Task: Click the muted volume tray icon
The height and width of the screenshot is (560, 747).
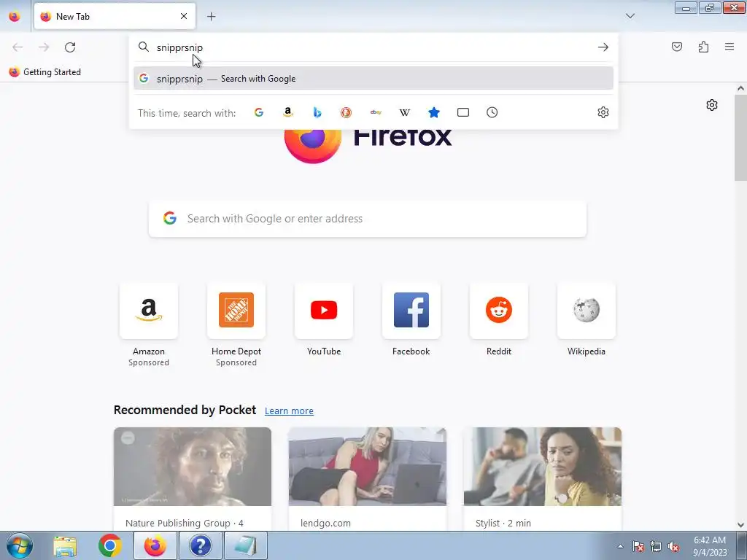Action: tap(673, 546)
